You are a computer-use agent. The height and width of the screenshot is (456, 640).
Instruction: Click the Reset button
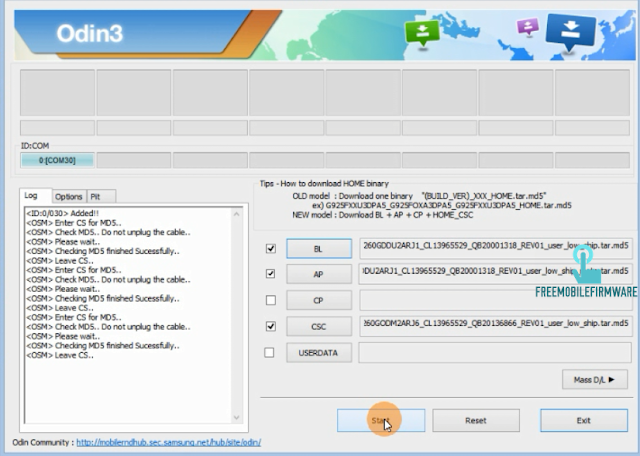click(x=476, y=420)
